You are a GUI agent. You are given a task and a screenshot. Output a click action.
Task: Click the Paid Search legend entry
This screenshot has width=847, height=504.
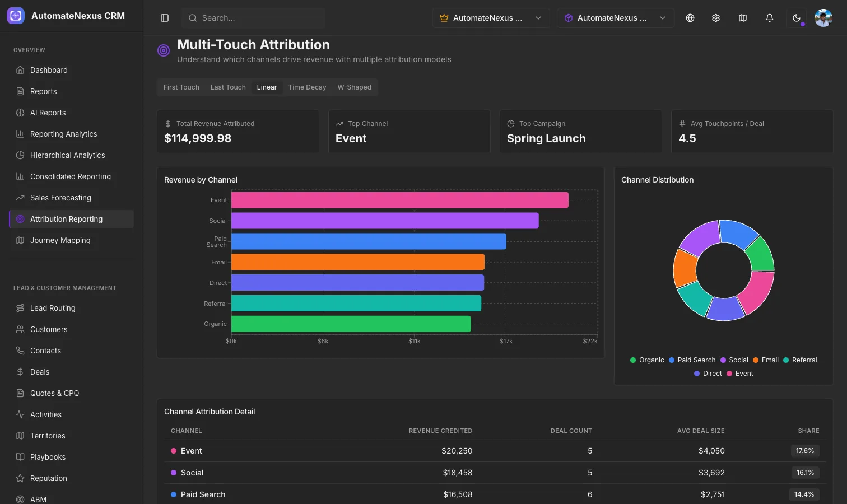click(692, 360)
